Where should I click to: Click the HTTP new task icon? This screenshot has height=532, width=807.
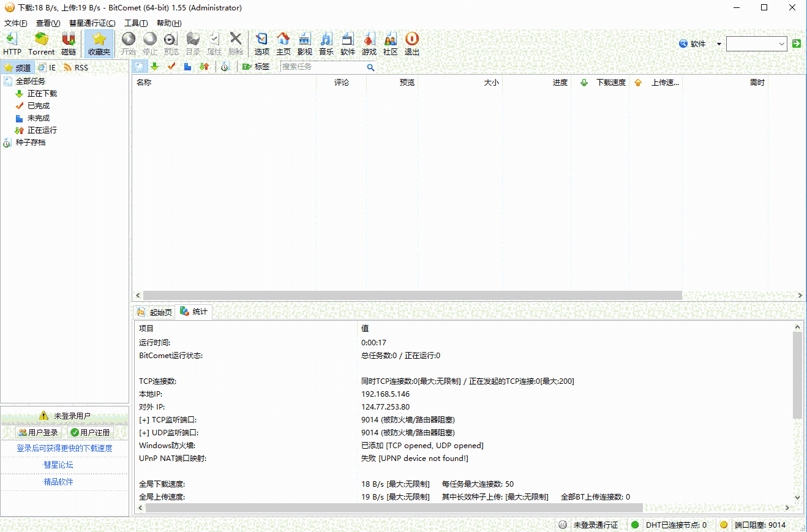click(x=12, y=43)
